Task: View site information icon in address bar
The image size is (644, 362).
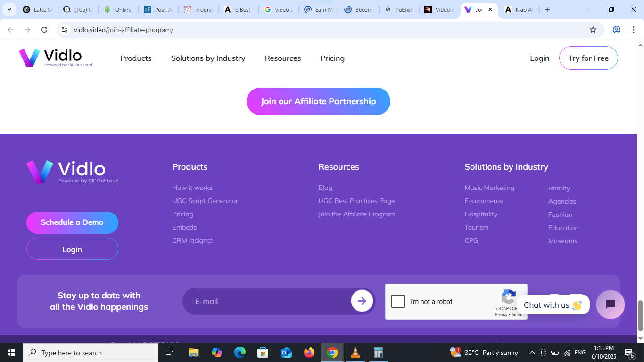Action: (x=65, y=30)
